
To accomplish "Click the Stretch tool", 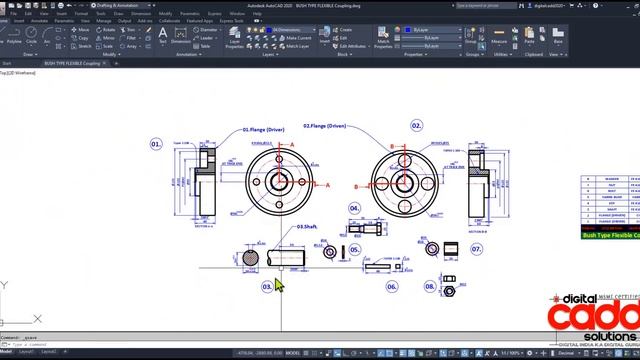I will (x=81, y=46).
